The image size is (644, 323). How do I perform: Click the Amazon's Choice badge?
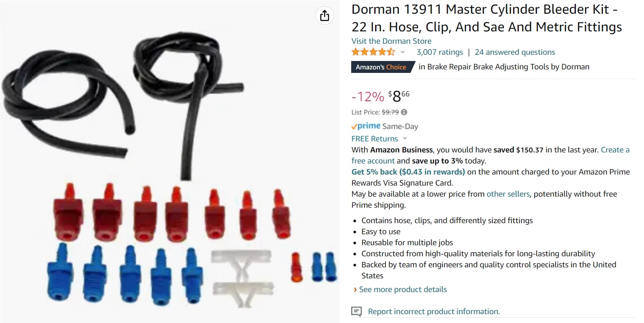pyautogui.click(x=383, y=67)
